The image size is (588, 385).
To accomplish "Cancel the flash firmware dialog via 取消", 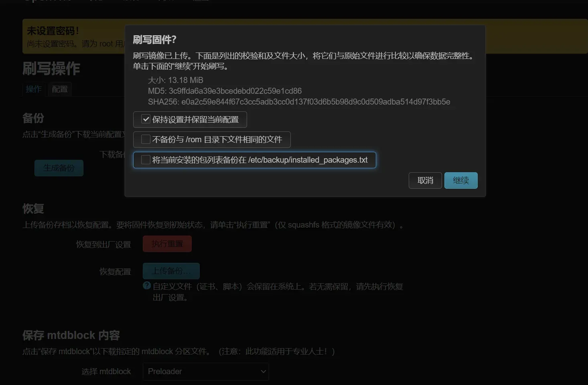I will (x=425, y=180).
